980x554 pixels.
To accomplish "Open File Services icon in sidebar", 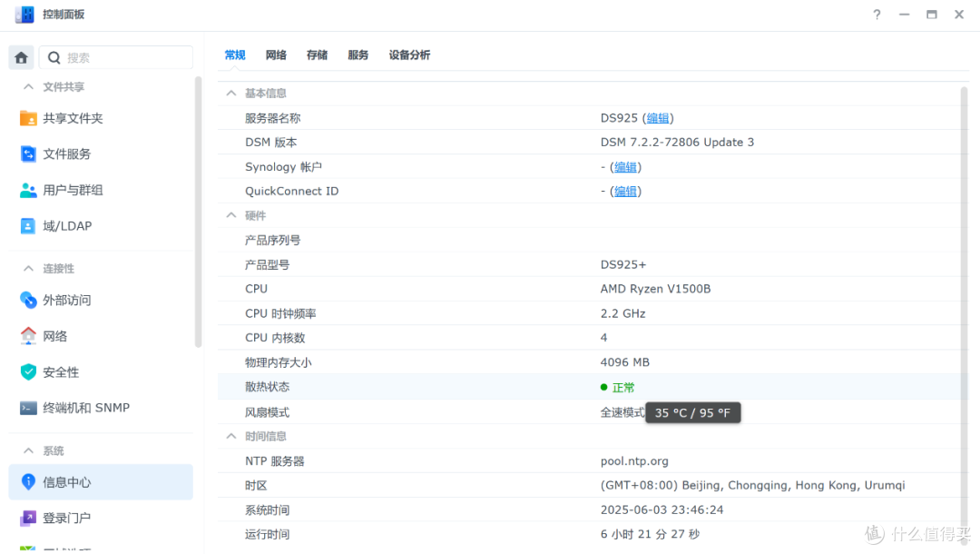I will (x=28, y=153).
